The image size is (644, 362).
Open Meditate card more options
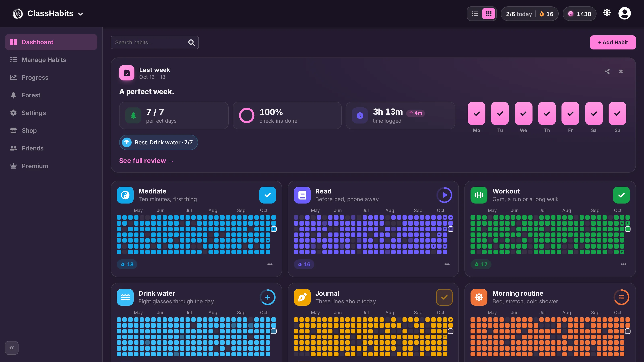(x=270, y=264)
